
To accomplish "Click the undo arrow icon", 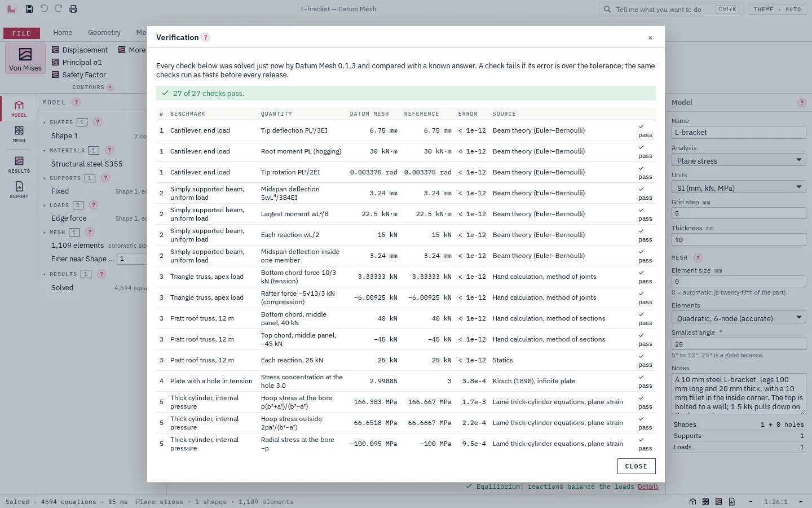I will click(x=44, y=9).
